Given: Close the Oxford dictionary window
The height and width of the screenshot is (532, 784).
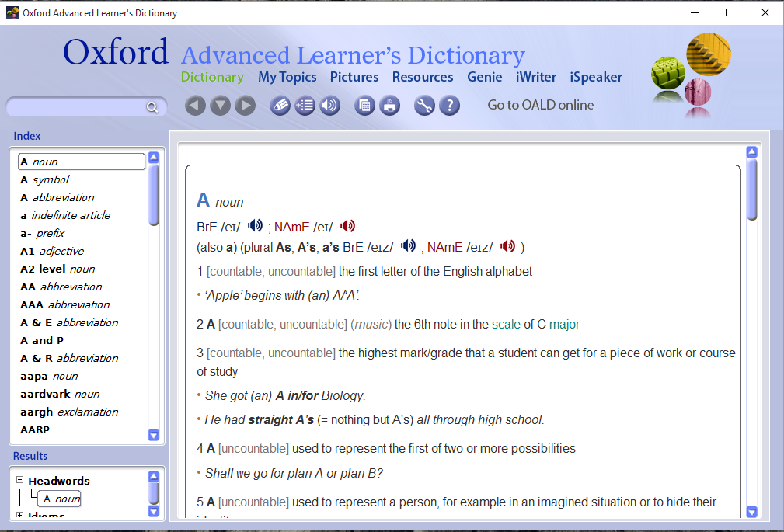Looking at the screenshot, I should [765, 12].
